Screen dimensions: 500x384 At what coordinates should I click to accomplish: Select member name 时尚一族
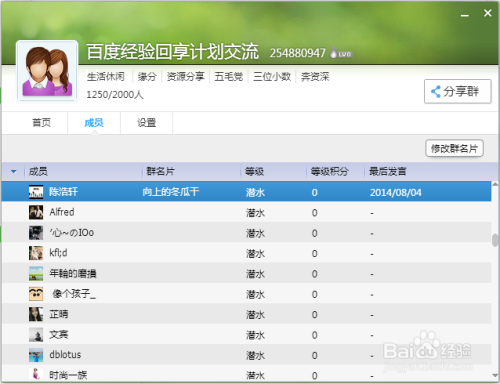click(x=68, y=375)
